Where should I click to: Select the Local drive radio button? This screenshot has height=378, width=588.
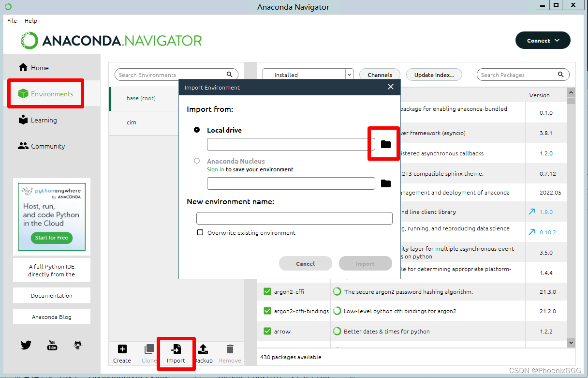tap(197, 130)
